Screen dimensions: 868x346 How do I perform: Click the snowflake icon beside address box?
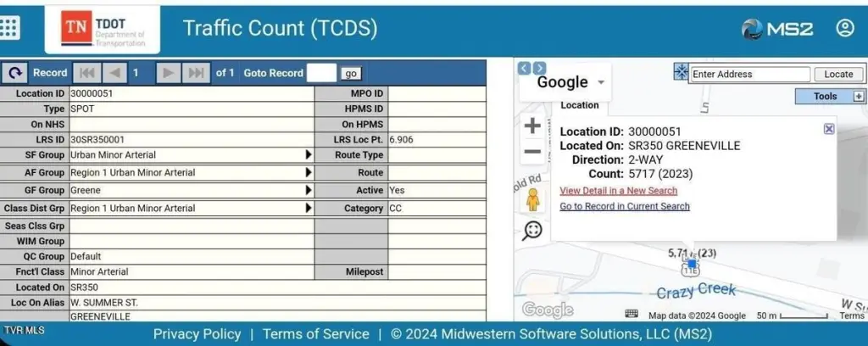coord(681,72)
